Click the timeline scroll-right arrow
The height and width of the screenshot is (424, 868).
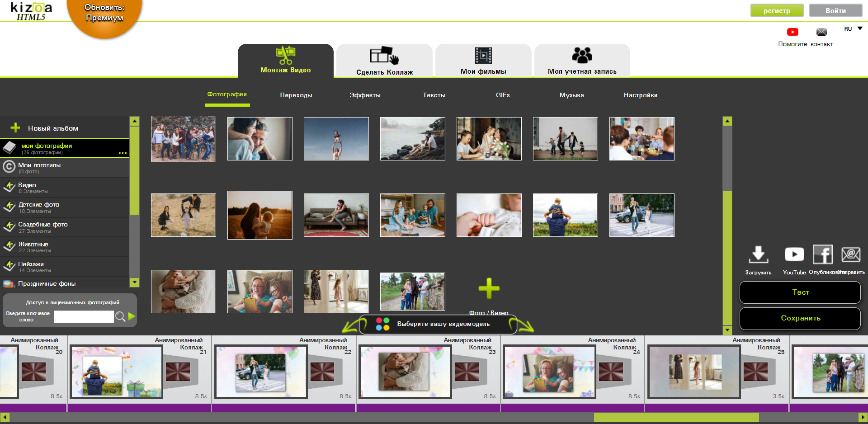click(x=863, y=417)
